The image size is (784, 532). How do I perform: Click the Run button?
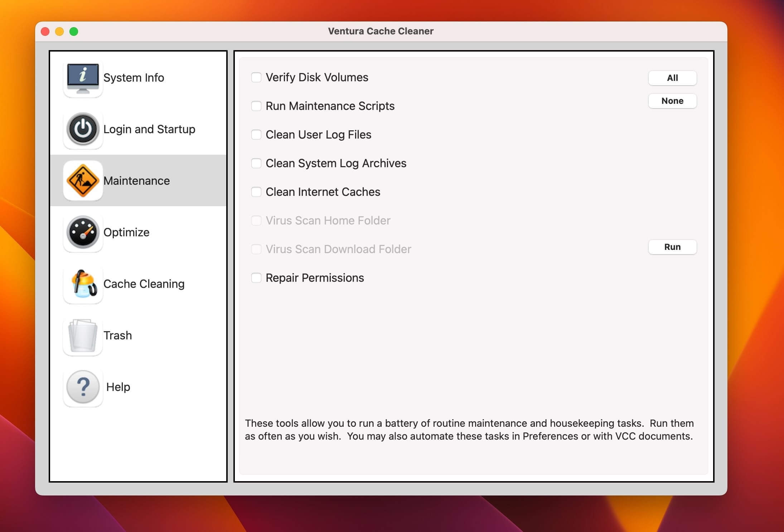pos(672,247)
